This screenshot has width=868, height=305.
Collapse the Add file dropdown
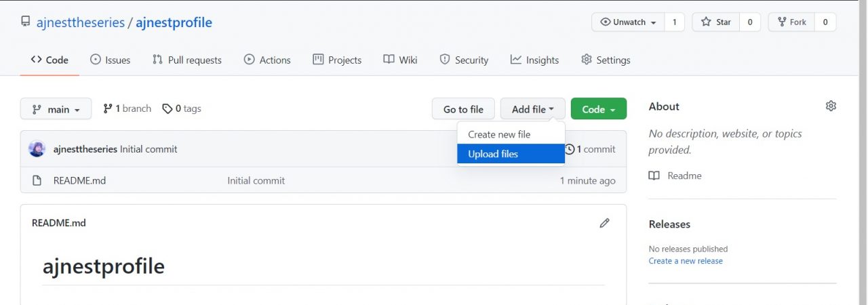(532, 109)
